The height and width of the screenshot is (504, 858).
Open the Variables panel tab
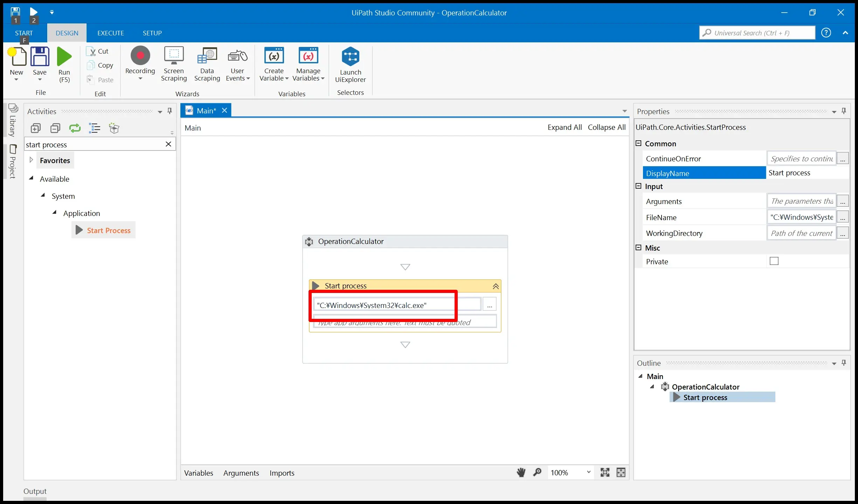[x=199, y=473]
